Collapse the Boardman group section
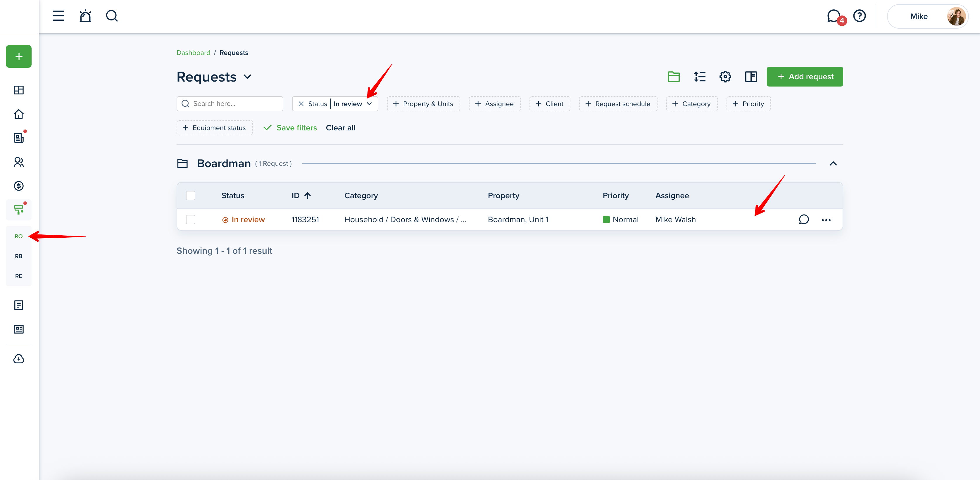 [833, 163]
